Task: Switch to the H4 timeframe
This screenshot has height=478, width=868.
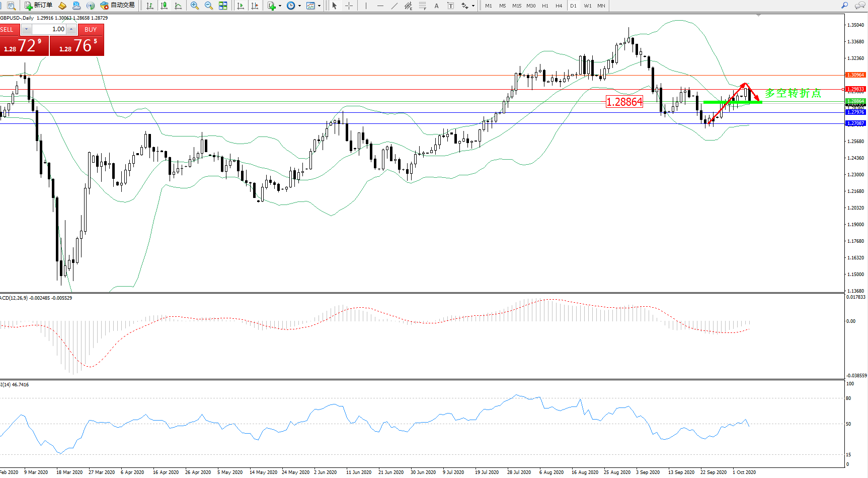Action: coord(559,6)
